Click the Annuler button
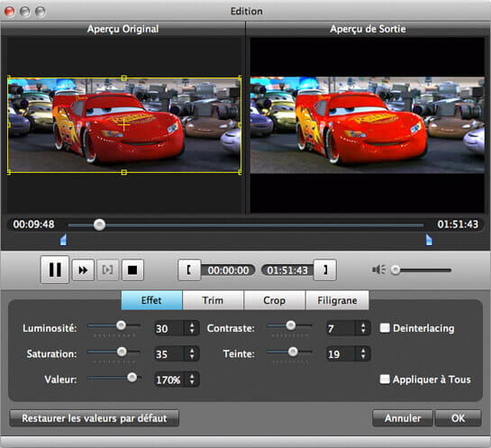The image size is (491, 448). pos(403,418)
